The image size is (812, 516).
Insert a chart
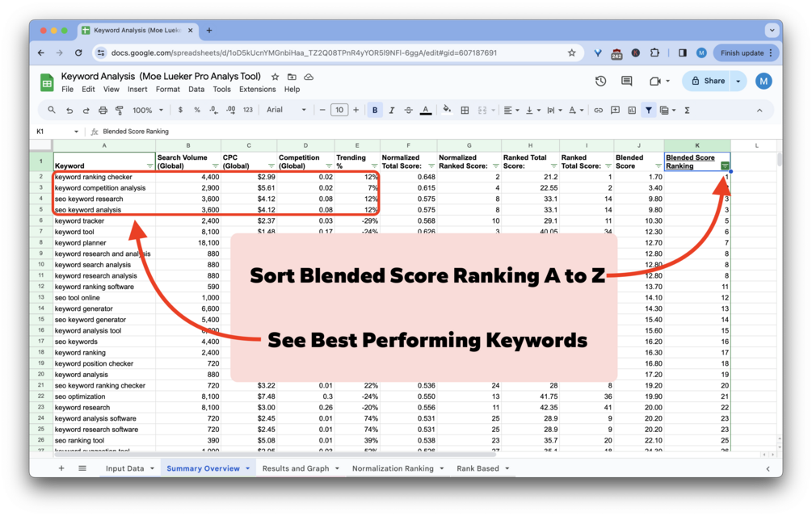pyautogui.click(x=632, y=111)
